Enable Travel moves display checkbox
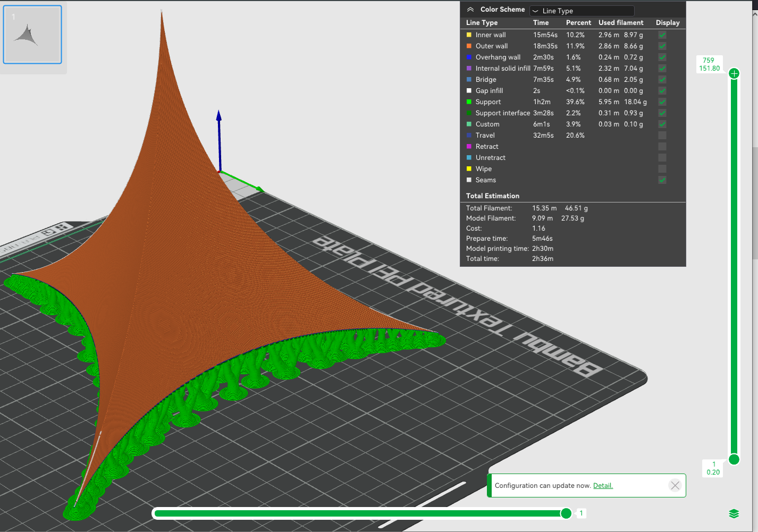Image resolution: width=758 pixels, height=532 pixels. click(662, 136)
